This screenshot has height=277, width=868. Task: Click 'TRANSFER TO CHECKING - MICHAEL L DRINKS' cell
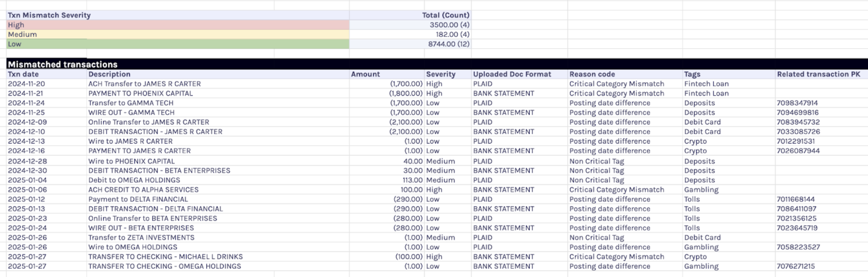click(218, 257)
